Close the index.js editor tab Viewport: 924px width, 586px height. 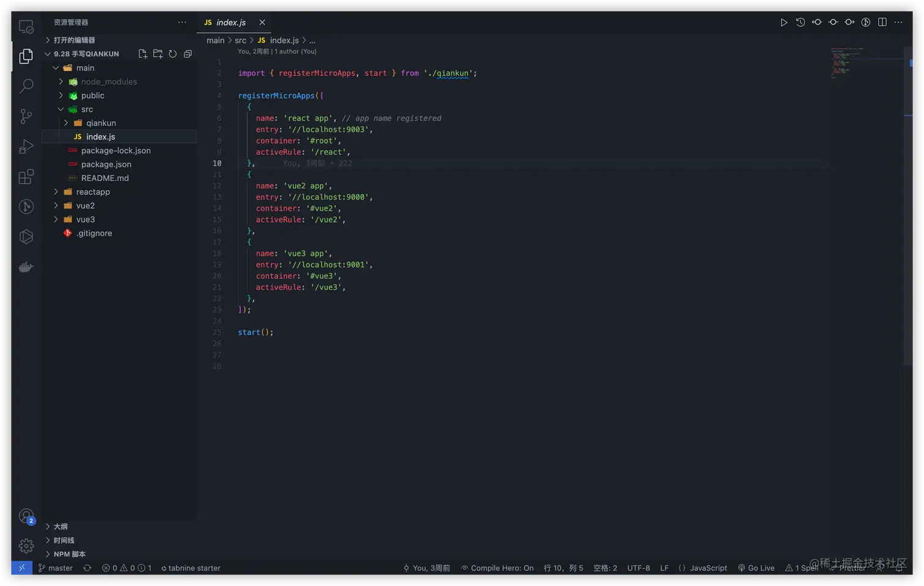262,22
